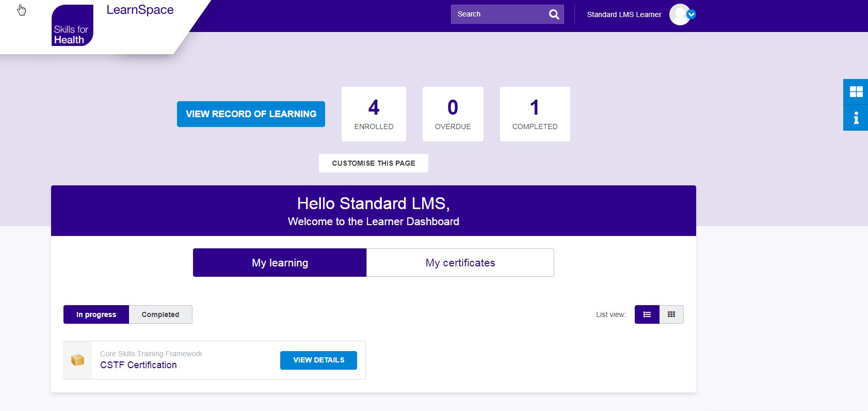Show Completed courses filter tab

(160, 314)
